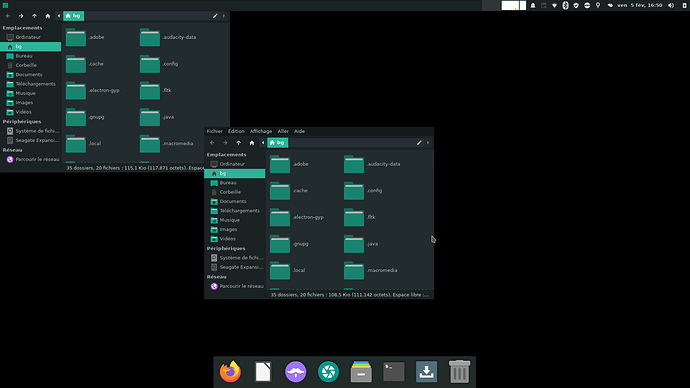Launch Firefox from the dock

pos(230,372)
